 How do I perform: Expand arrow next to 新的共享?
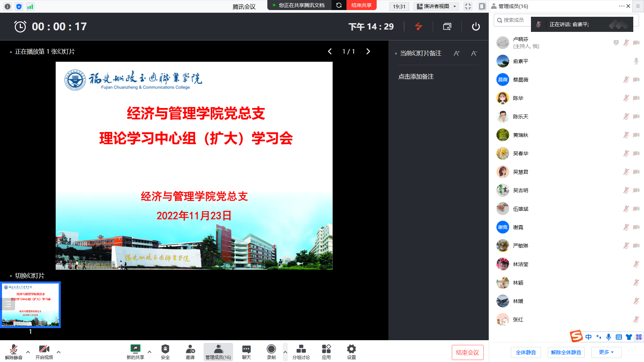[x=150, y=352]
